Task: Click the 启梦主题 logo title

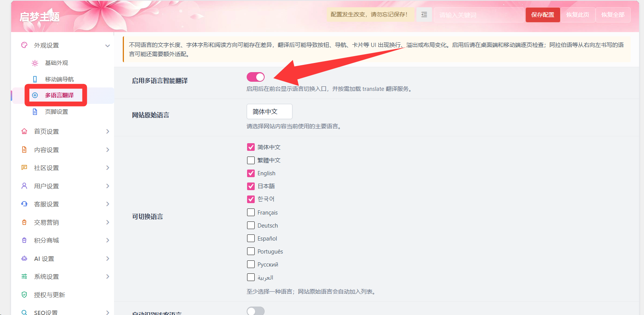Action: coord(40,17)
